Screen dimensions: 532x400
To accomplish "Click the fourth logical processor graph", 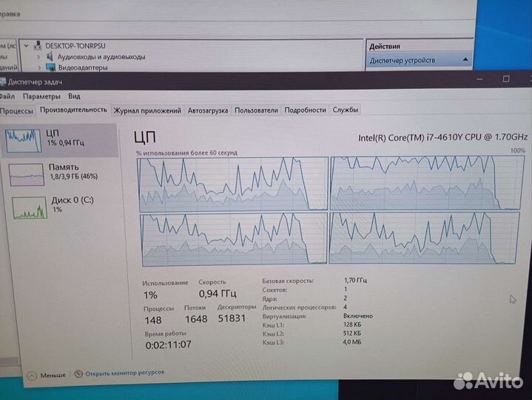I will (x=424, y=238).
